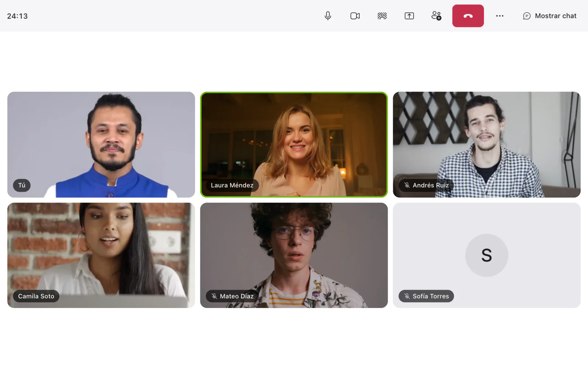This screenshot has width=588, height=368.
Task: Click the call timer showing 24:13
Action: (x=17, y=16)
